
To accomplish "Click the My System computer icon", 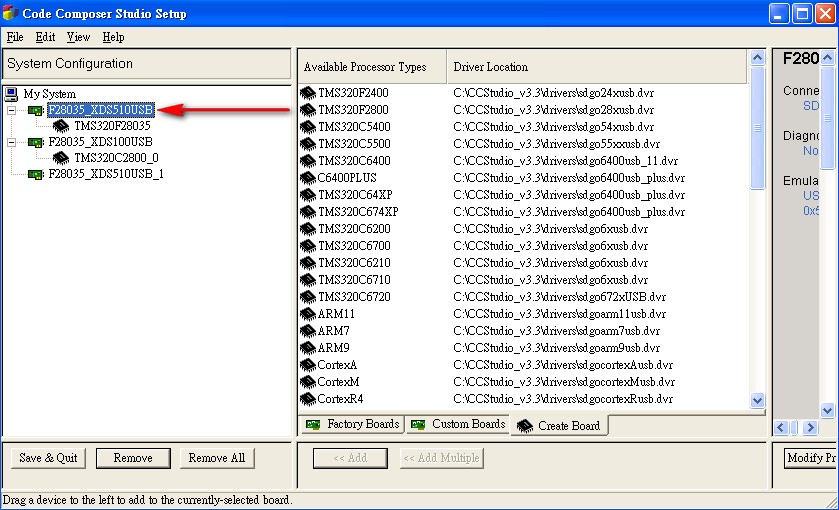I will 11,94.
